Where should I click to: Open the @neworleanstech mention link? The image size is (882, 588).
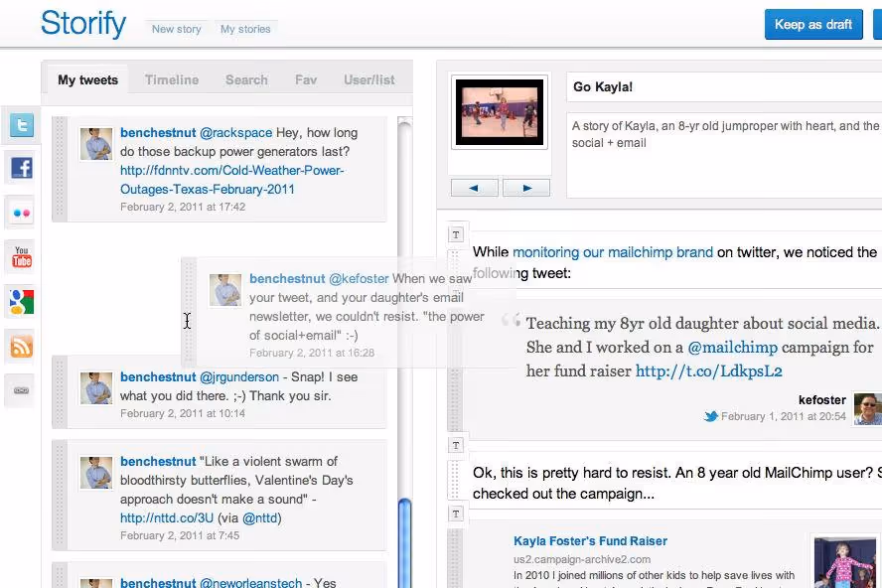[250, 582]
